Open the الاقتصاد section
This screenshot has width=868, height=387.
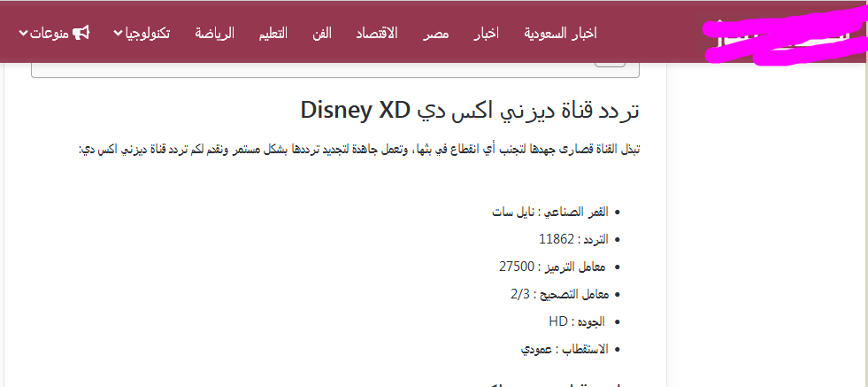click(x=378, y=34)
